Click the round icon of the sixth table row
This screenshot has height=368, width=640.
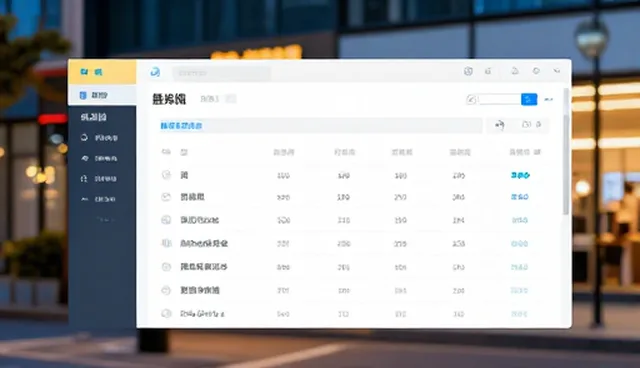point(166,290)
